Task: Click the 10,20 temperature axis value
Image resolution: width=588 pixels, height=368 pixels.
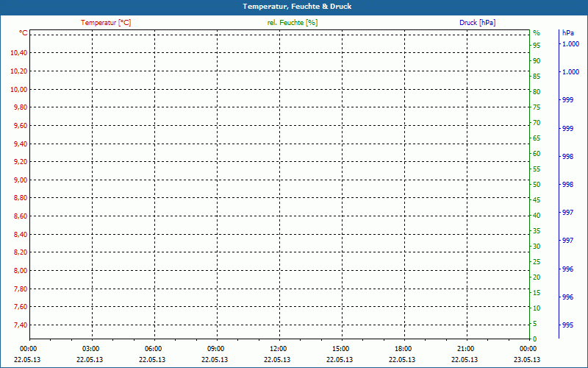Action: click(19, 71)
